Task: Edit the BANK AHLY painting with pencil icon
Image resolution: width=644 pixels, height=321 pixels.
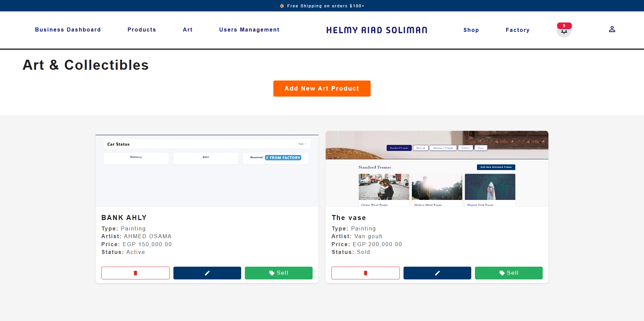Action: tap(207, 273)
